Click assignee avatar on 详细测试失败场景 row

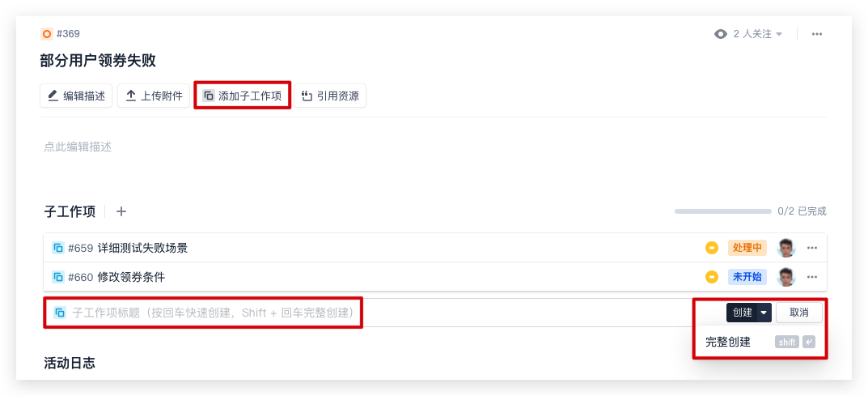785,248
